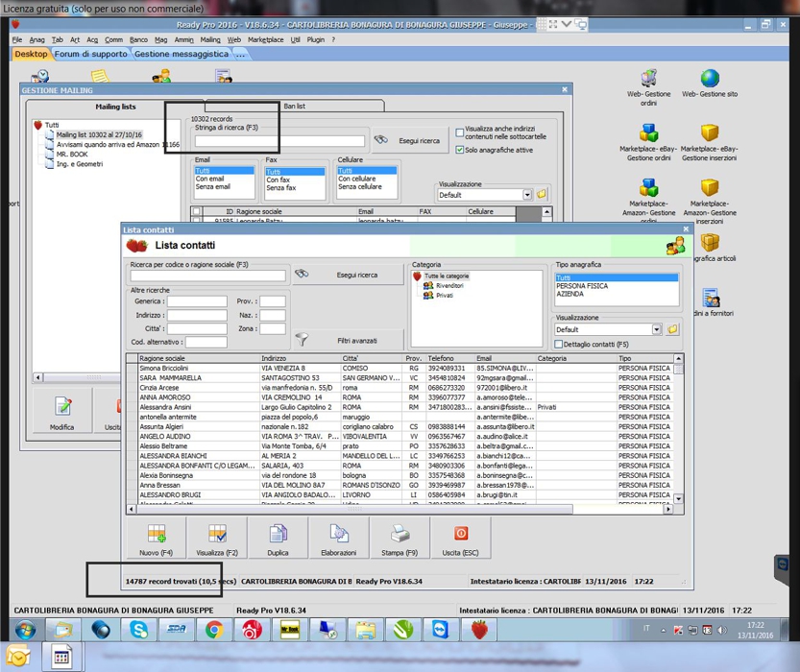Click folder icon beside Lista contatti Visualizzazione
The width and height of the screenshot is (800, 672).
pyautogui.click(x=672, y=329)
